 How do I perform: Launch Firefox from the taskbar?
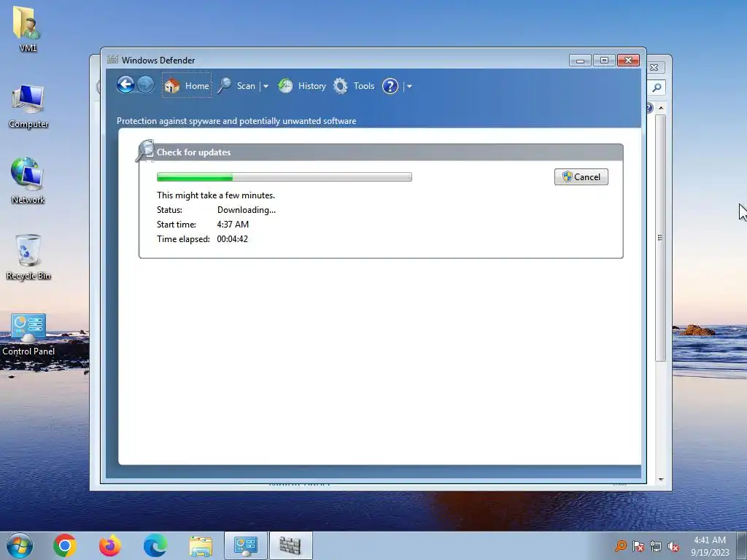click(x=110, y=545)
